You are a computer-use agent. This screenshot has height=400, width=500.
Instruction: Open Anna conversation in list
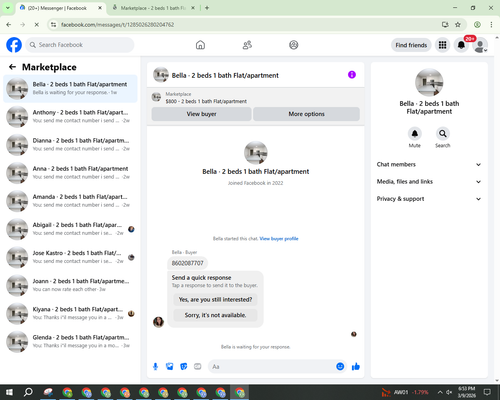click(x=70, y=173)
